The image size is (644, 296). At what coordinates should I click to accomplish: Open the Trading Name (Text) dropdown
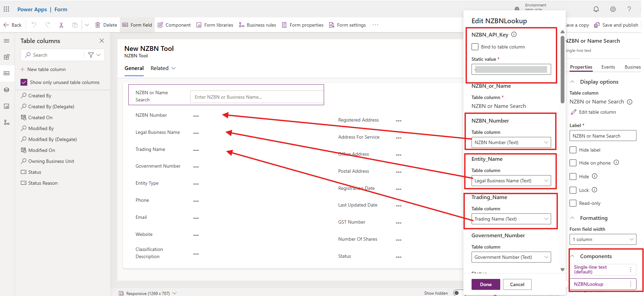511,219
